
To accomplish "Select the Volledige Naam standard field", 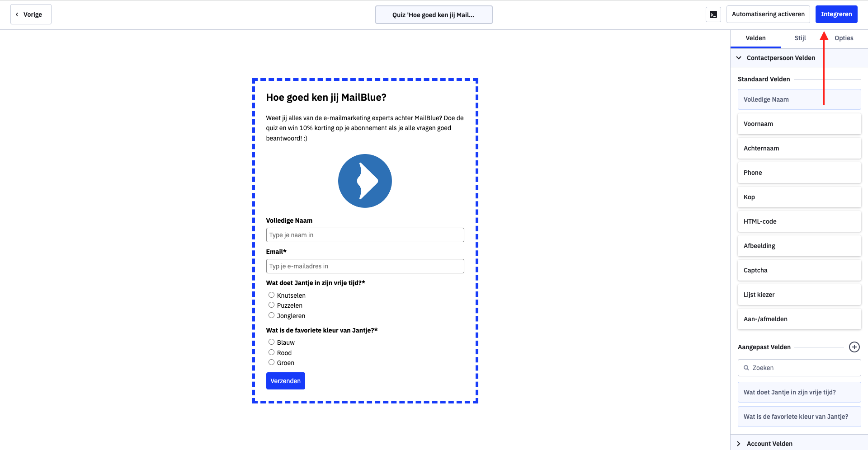I will 799,99.
